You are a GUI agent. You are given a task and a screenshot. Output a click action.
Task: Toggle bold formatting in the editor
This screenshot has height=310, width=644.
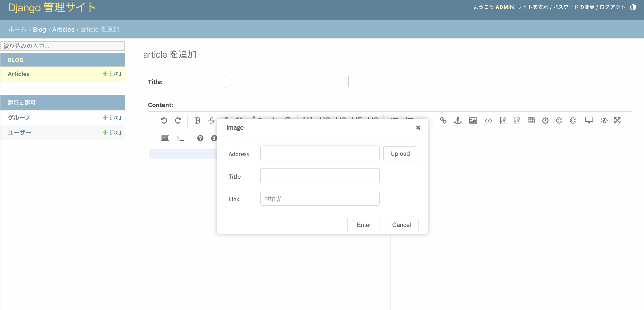pyautogui.click(x=197, y=121)
